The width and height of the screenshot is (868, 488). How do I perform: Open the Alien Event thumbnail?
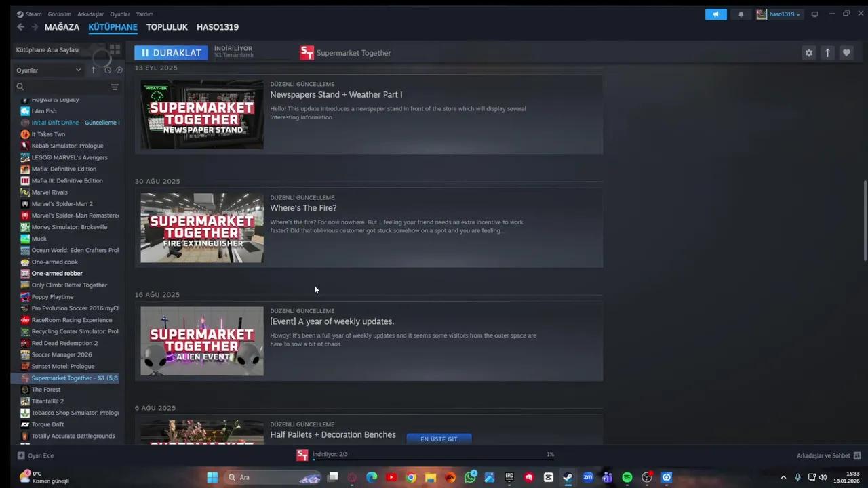202,341
